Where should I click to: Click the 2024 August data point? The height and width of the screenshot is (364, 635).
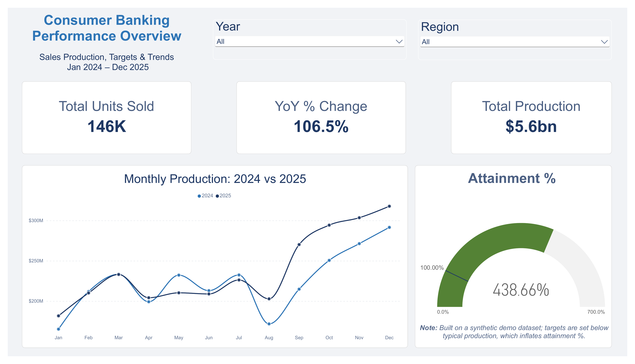269,324
